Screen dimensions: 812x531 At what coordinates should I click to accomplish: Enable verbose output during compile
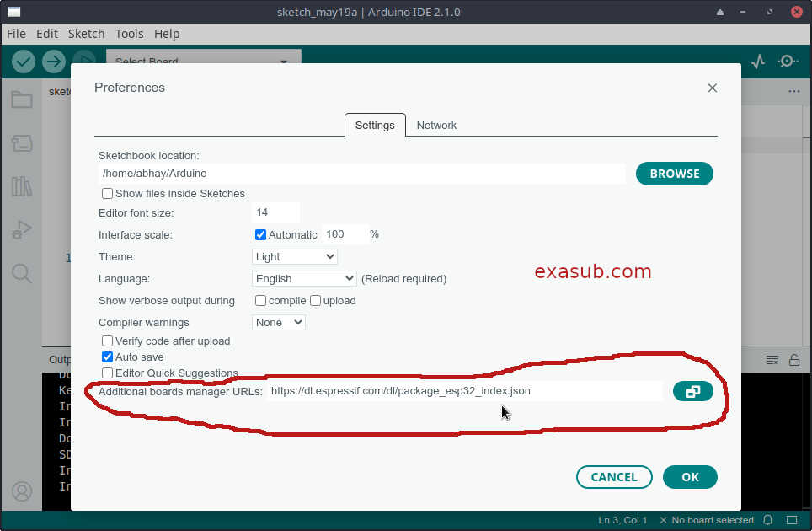pyautogui.click(x=260, y=300)
